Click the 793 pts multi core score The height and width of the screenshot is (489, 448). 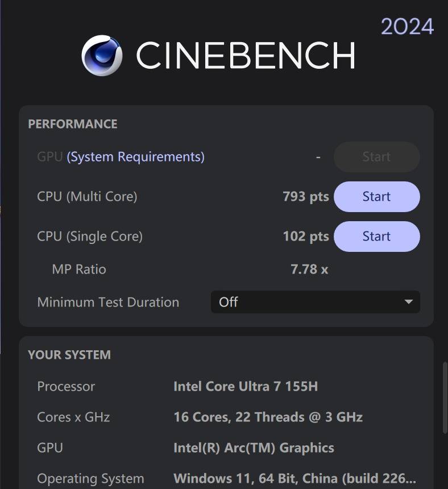point(305,197)
